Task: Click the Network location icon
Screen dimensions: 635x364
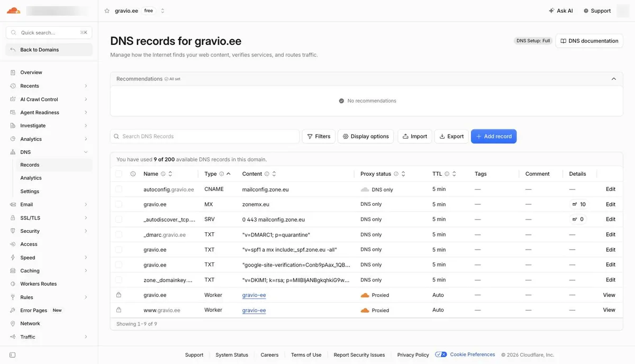Action: (x=13, y=323)
